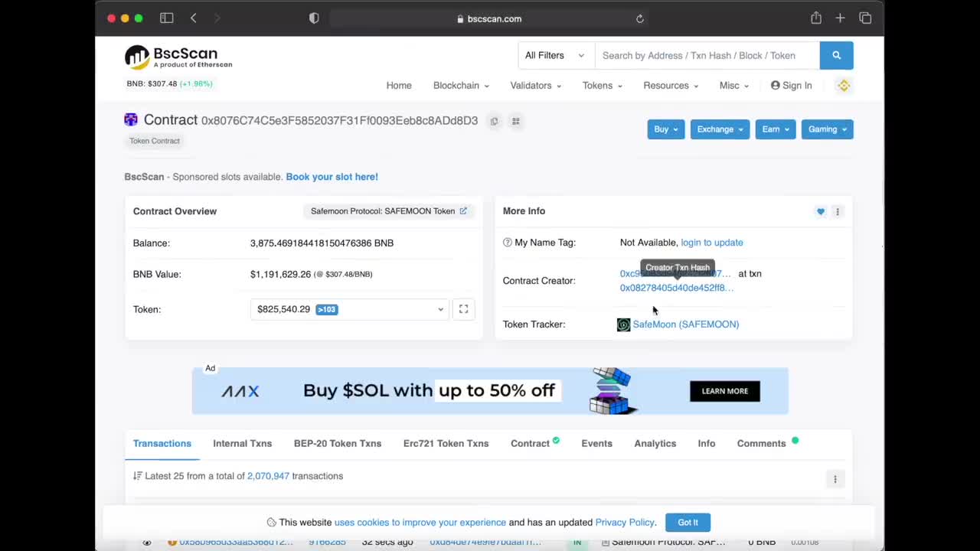Open the Events tab
The width and height of the screenshot is (980, 551).
pyautogui.click(x=596, y=444)
